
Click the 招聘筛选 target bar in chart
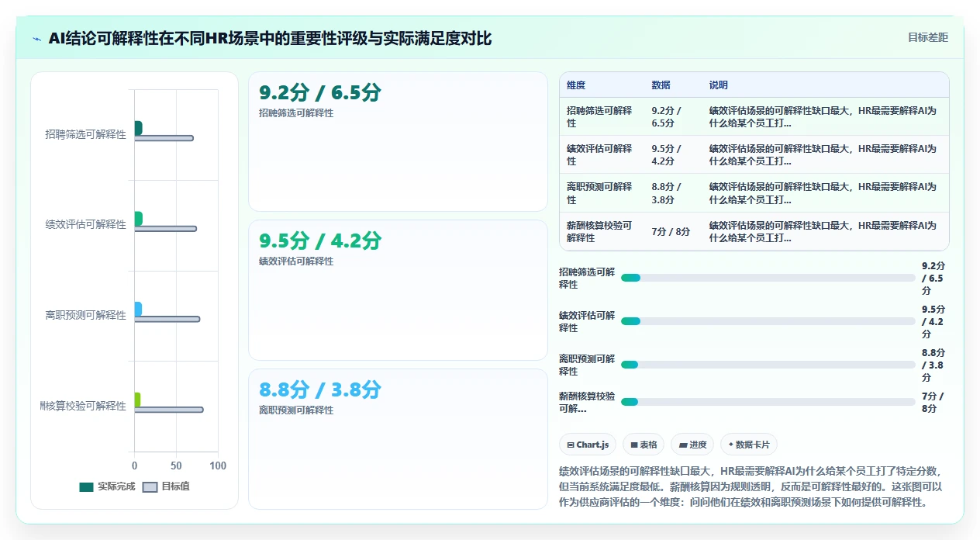tap(164, 138)
